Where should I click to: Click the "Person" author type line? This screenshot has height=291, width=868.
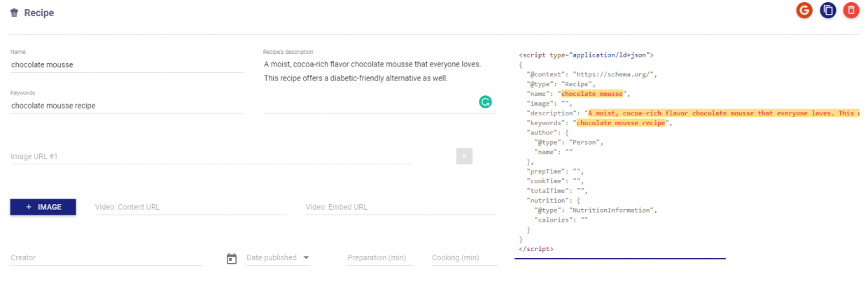coord(568,141)
